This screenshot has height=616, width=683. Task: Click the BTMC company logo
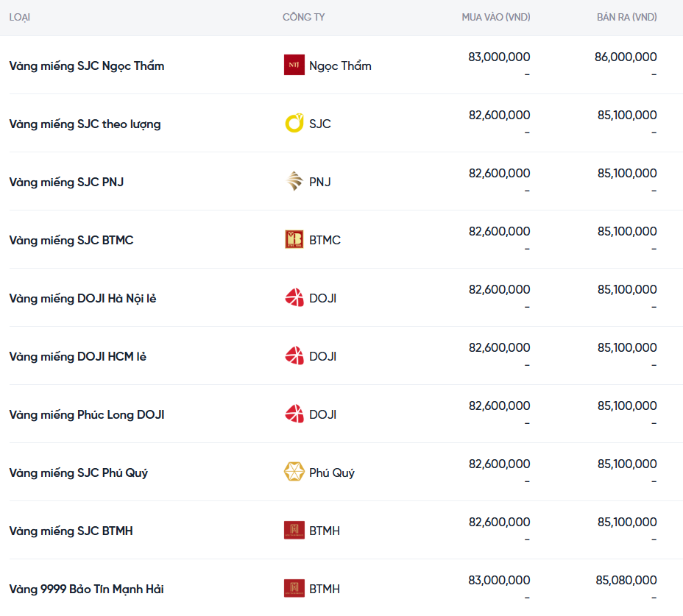294,240
